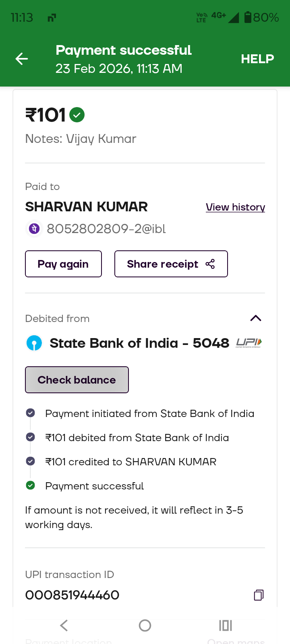Tap Android home navigation button
290x644 pixels.
(x=145, y=625)
